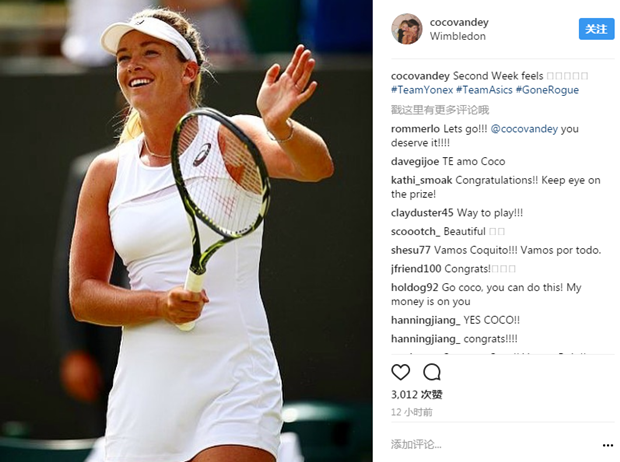The width and height of the screenshot is (620, 462).
Task: View the 3,012 次赞 likes count
Action: click(x=417, y=394)
